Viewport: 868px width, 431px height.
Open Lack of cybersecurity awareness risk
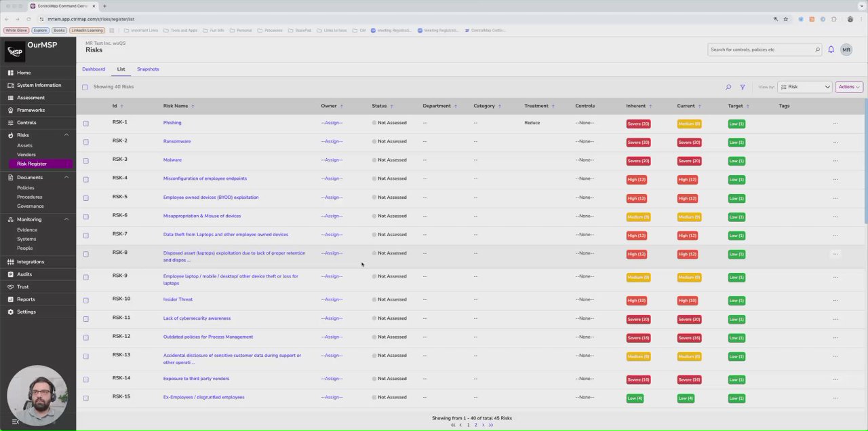point(197,318)
